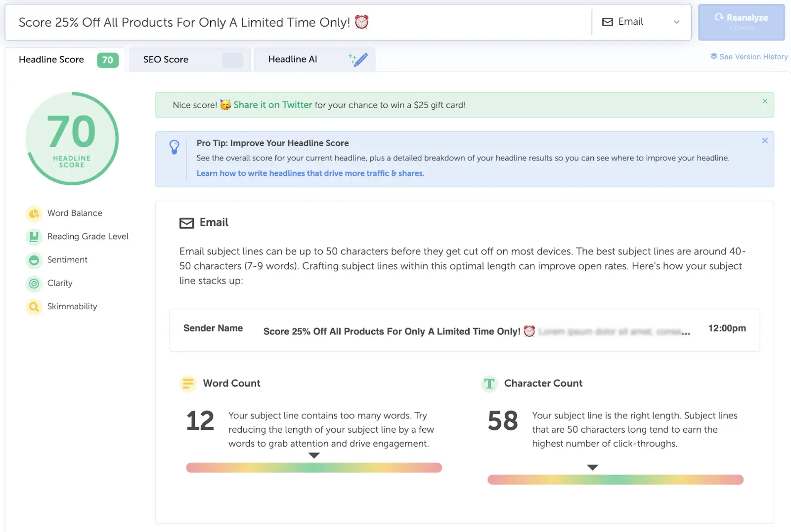The width and height of the screenshot is (791, 532).
Task: Click the Character Count T icon
Action: point(489,384)
